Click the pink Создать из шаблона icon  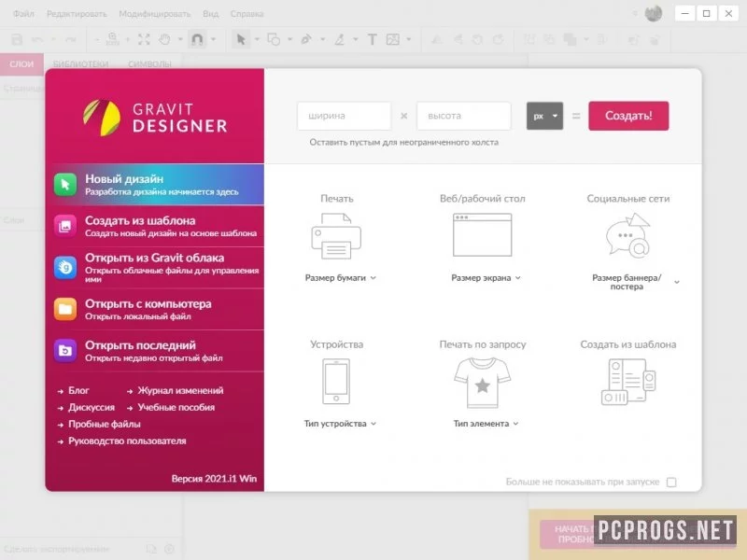click(x=65, y=226)
